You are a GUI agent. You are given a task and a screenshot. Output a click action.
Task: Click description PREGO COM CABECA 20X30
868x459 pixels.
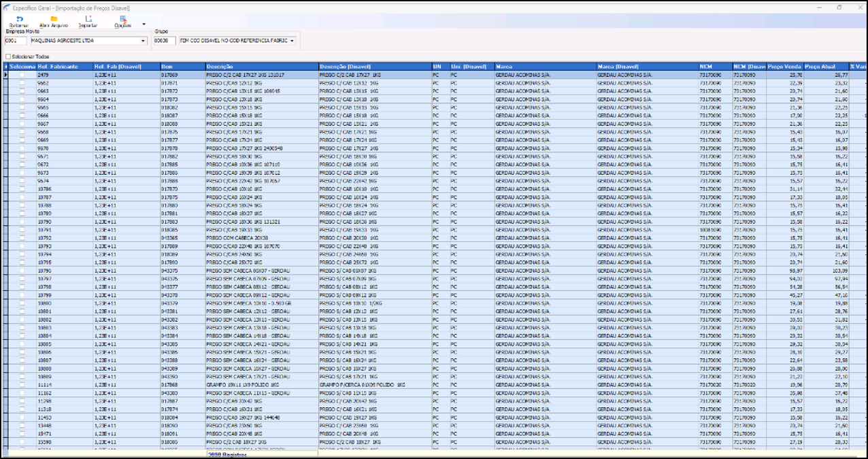pos(261,238)
